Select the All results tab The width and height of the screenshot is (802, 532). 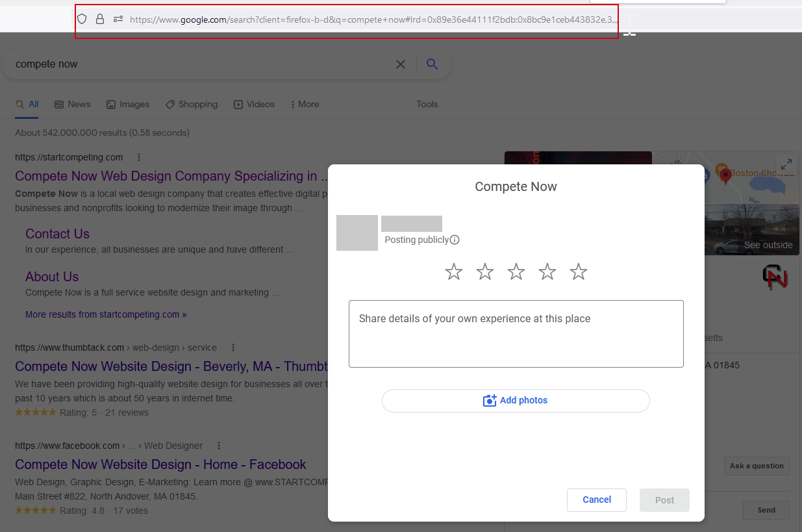click(27, 104)
